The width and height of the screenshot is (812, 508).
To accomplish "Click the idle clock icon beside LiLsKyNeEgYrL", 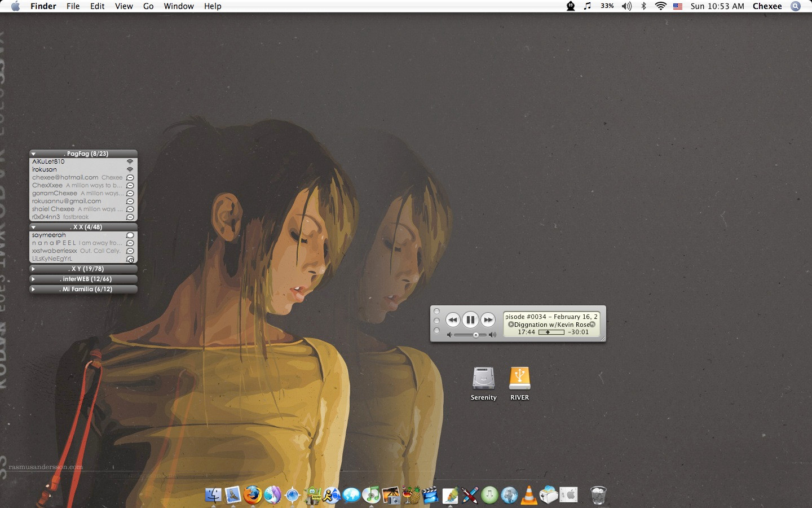I will [x=130, y=259].
